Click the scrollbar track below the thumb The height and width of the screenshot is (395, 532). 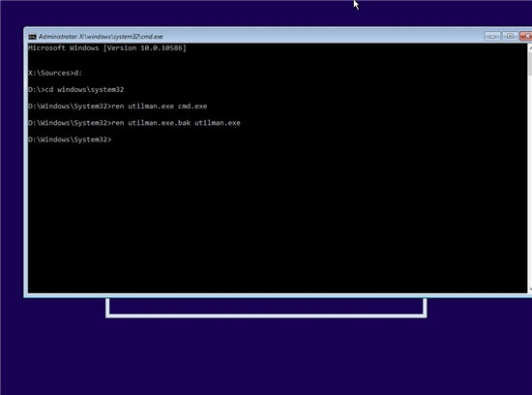coord(530,180)
